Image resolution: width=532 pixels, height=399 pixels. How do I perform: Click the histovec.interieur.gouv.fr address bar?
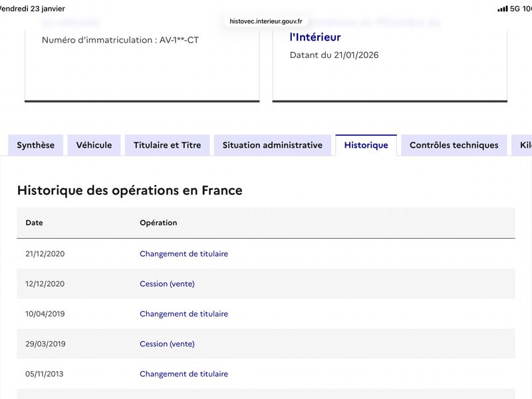click(265, 21)
